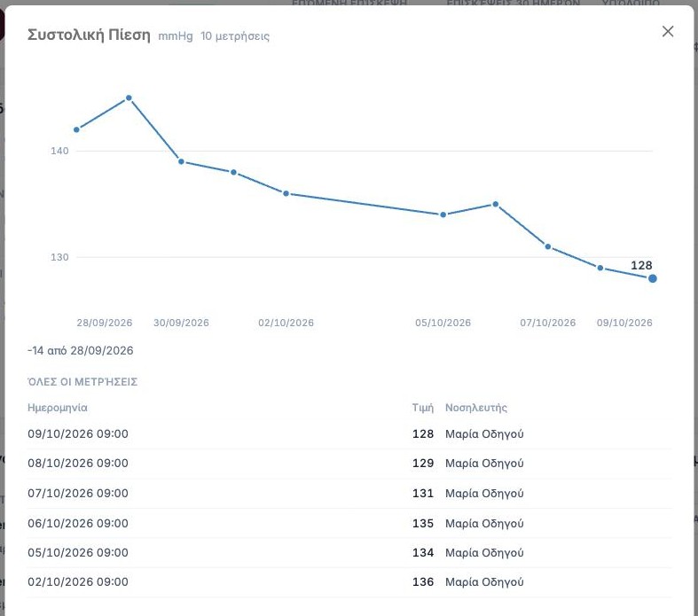Close the Συστολική Πίεση dialog

(x=668, y=32)
